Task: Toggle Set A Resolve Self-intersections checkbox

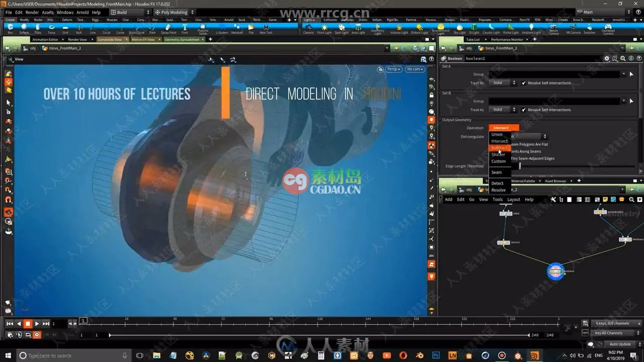Action: (524, 83)
